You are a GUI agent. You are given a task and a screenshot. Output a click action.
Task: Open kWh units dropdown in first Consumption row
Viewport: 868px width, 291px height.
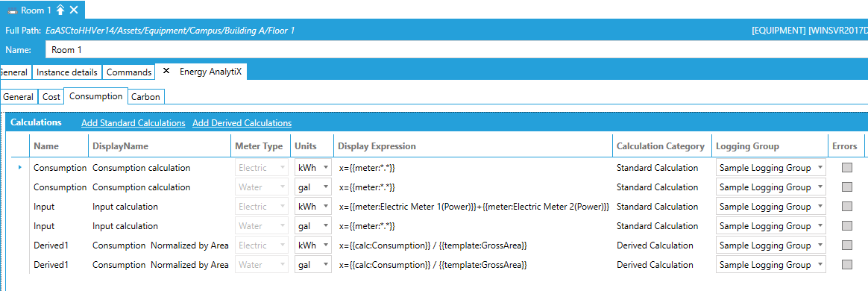[312, 167]
